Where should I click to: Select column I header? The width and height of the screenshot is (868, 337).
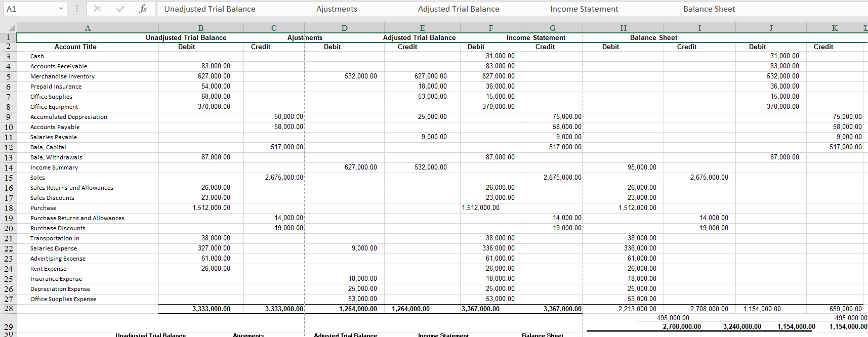coord(699,28)
